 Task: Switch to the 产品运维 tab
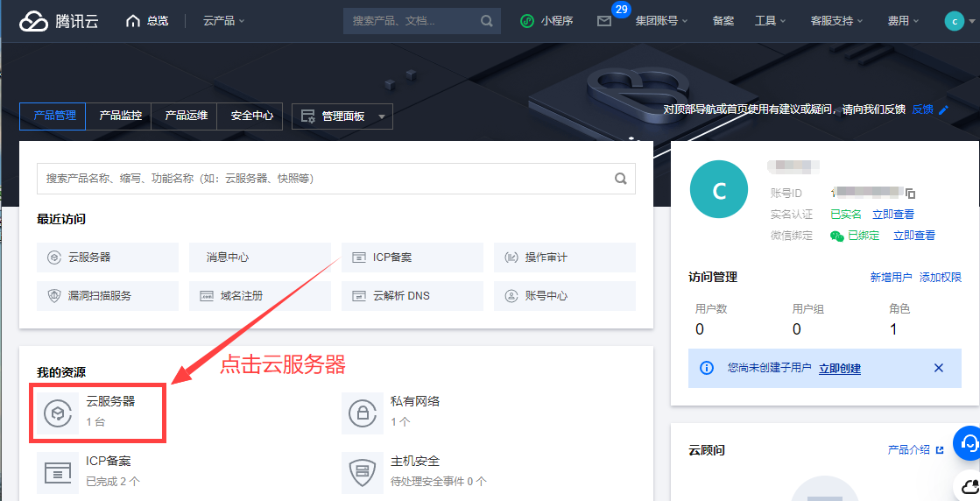tap(186, 116)
